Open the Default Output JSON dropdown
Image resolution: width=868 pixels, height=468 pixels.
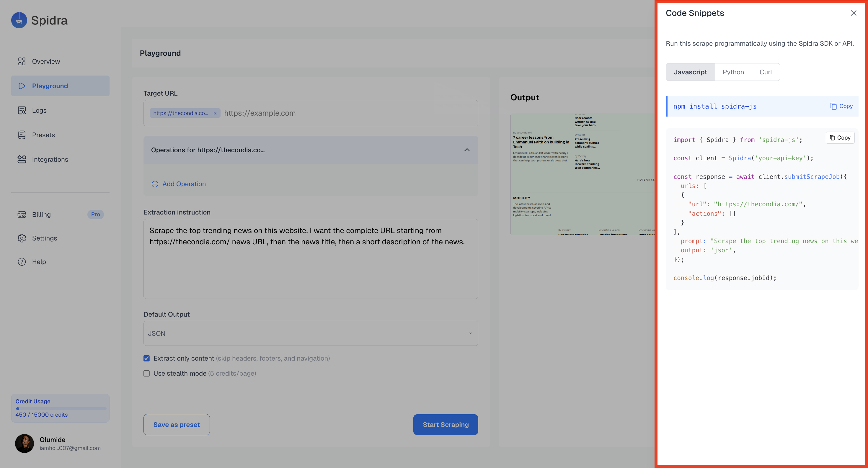[310, 333]
